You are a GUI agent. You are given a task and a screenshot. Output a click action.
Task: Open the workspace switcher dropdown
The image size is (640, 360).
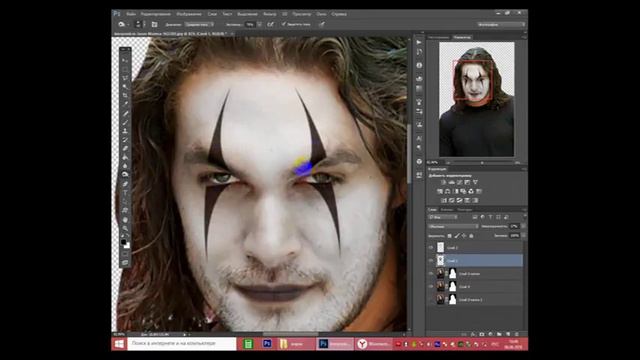501,24
